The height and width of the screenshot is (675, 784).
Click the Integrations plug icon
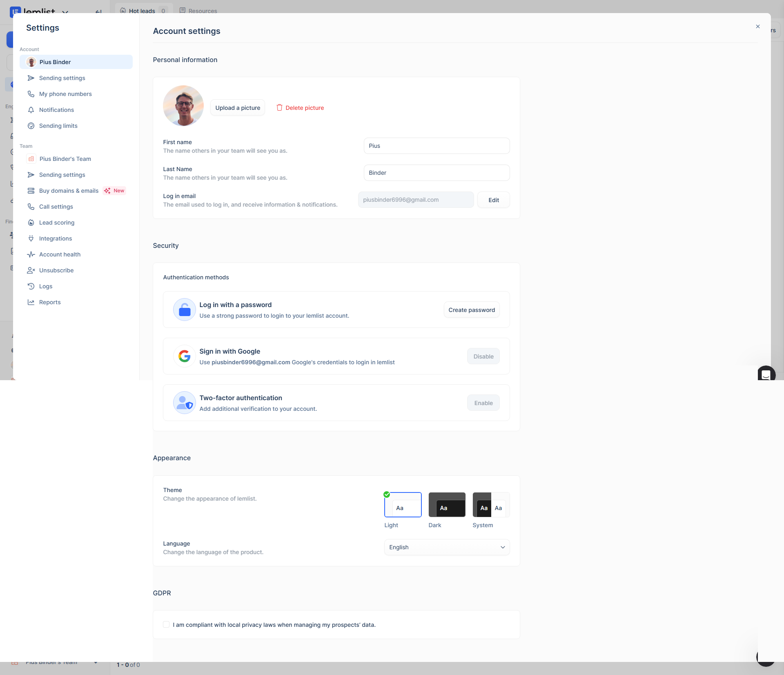[31, 238]
